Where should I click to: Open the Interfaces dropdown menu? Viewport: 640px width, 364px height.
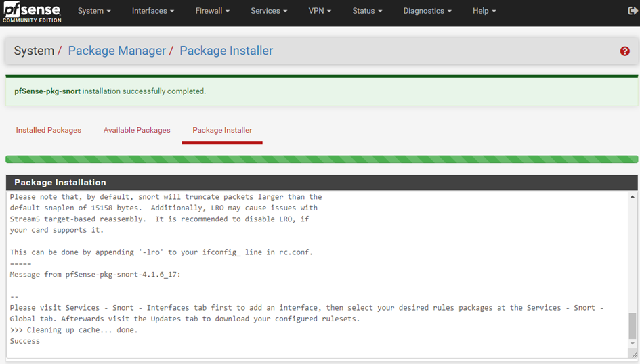(x=153, y=11)
